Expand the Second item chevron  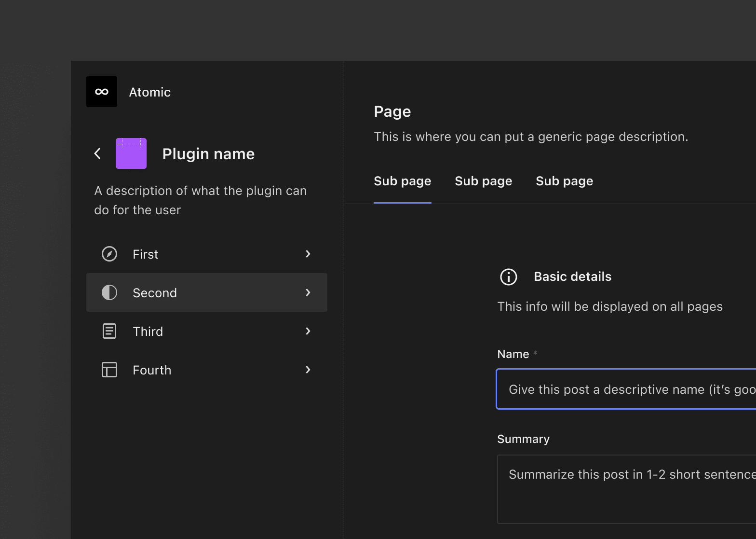pos(308,292)
